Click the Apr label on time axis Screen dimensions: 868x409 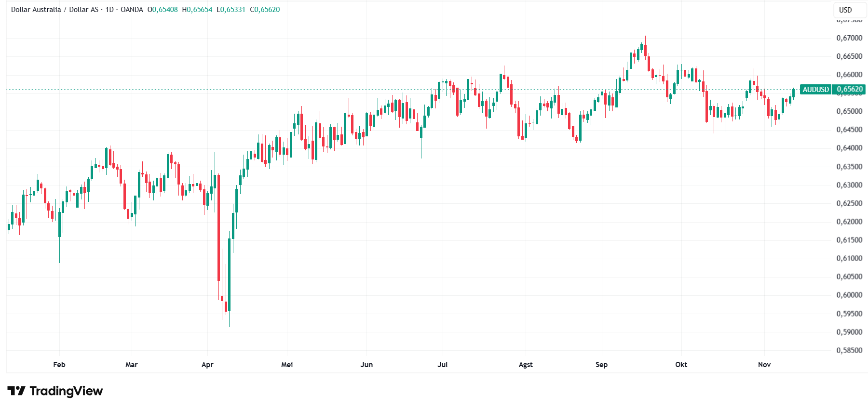(x=207, y=365)
